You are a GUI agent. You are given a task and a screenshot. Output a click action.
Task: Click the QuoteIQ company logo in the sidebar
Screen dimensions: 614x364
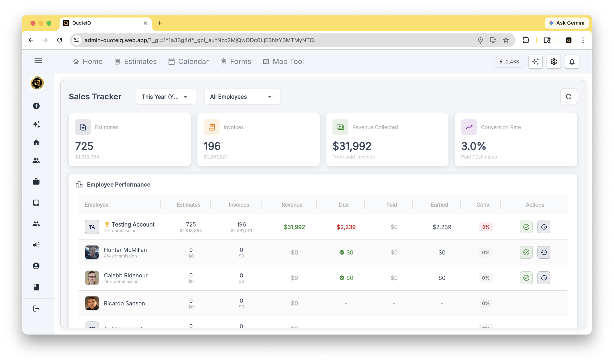[x=37, y=83]
